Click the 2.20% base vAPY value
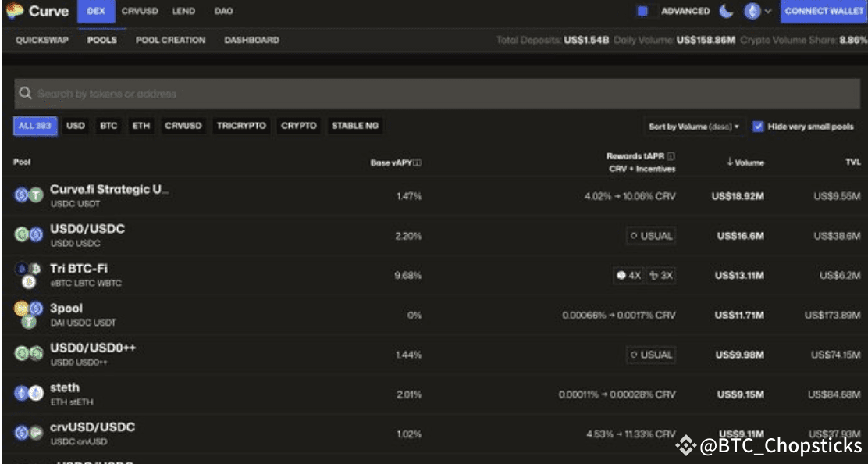Viewport: 868px width, 464px height. tap(408, 236)
